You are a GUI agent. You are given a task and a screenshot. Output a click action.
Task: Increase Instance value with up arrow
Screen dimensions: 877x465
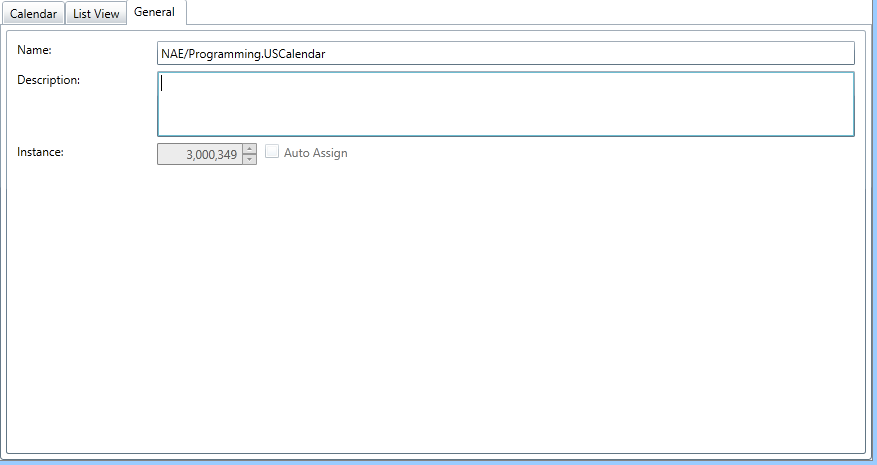pyautogui.click(x=249, y=149)
